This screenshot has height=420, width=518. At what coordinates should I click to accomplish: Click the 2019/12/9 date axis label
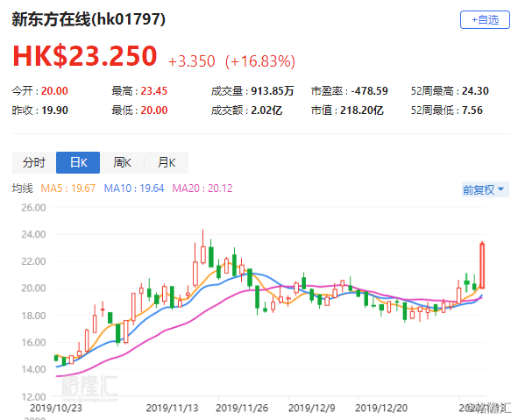[x=311, y=408]
